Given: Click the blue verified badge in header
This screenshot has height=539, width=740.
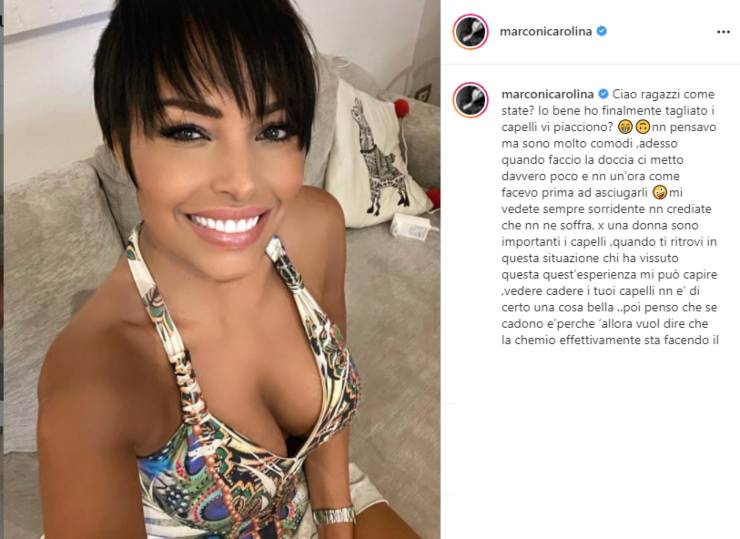Looking at the screenshot, I should coord(602,31).
